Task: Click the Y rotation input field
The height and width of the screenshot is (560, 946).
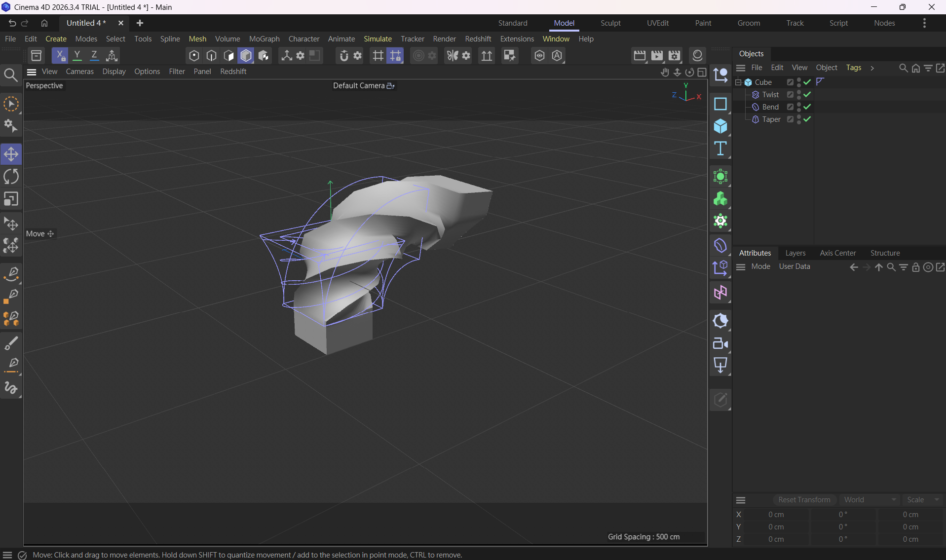Action: (843, 526)
